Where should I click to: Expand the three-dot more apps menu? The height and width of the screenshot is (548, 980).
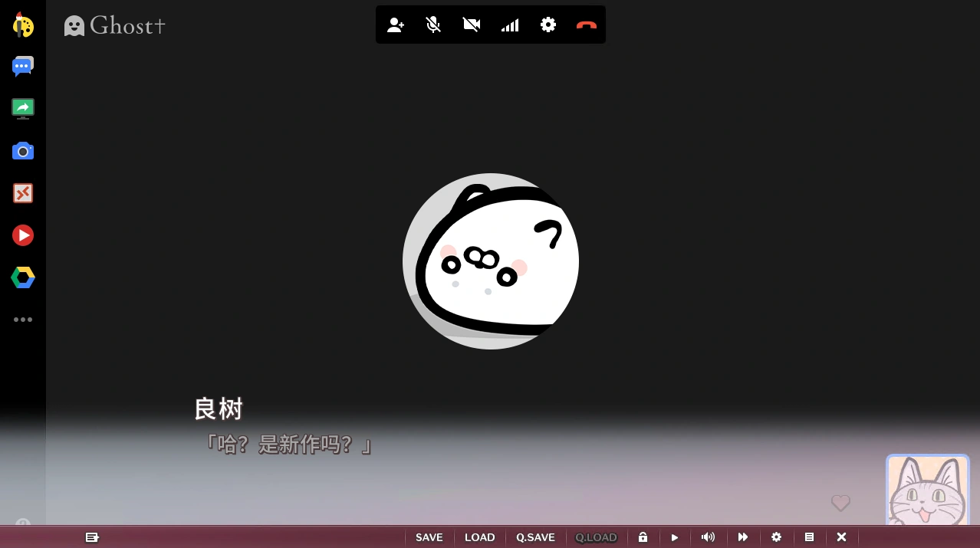23,320
